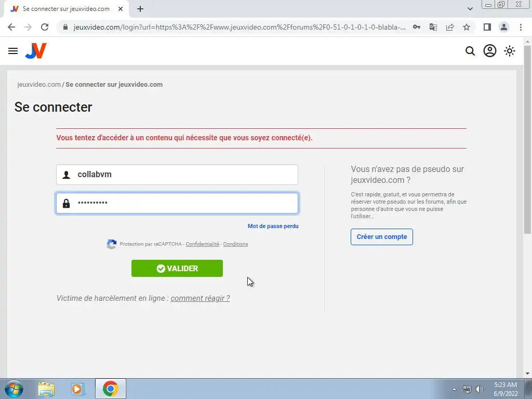Click the password lock icon in the field

tap(66, 203)
